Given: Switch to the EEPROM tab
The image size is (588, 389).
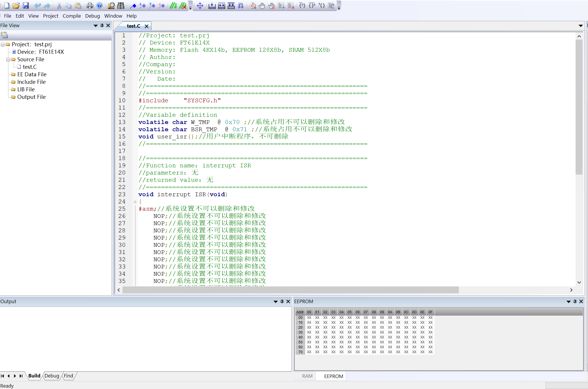Looking at the screenshot, I should click(x=333, y=376).
